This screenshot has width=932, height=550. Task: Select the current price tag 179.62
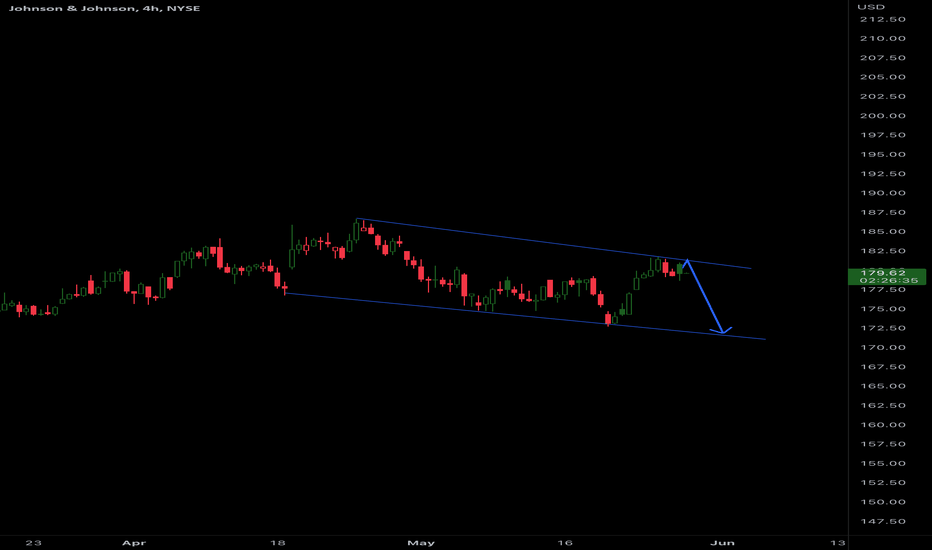883,273
